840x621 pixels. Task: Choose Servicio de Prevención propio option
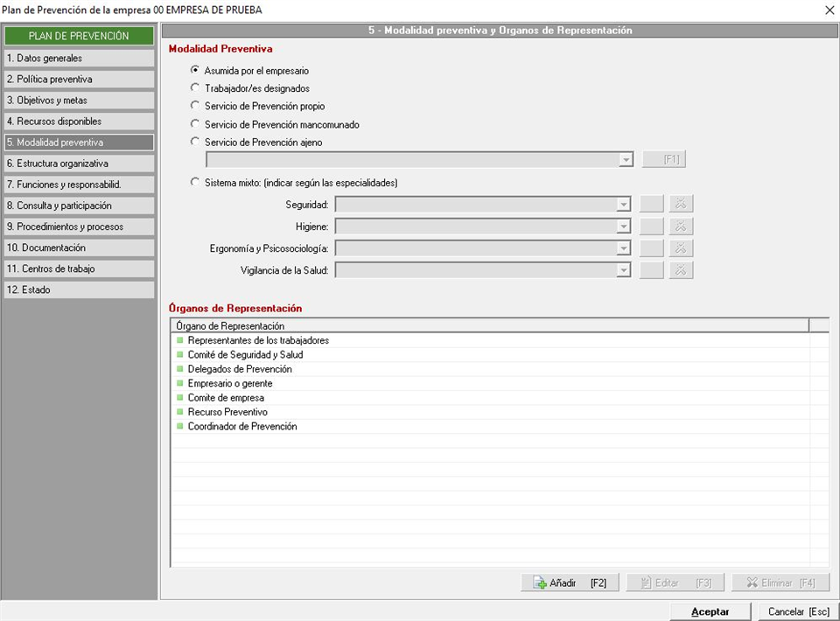(x=195, y=106)
